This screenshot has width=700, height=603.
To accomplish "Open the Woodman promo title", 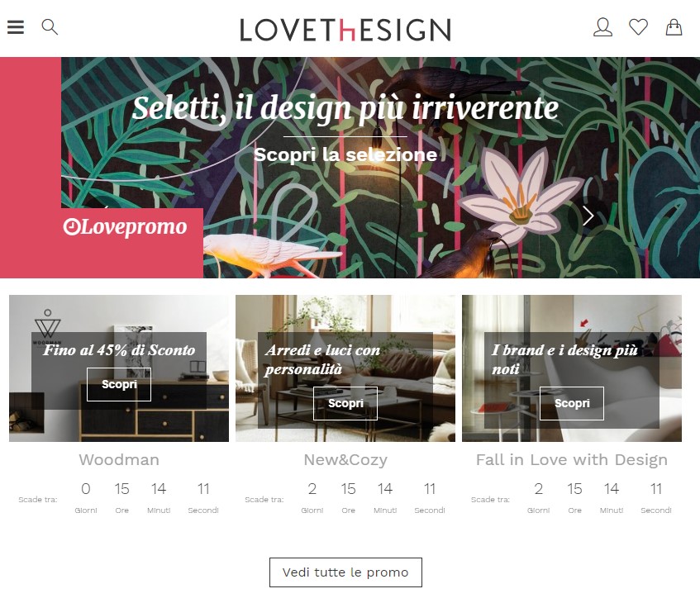I will (119, 460).
